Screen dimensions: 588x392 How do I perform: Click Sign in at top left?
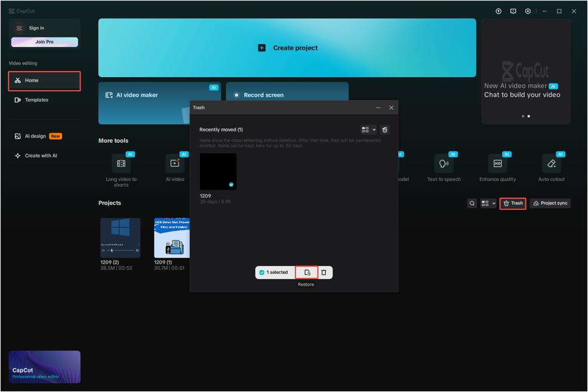(36, 28)
